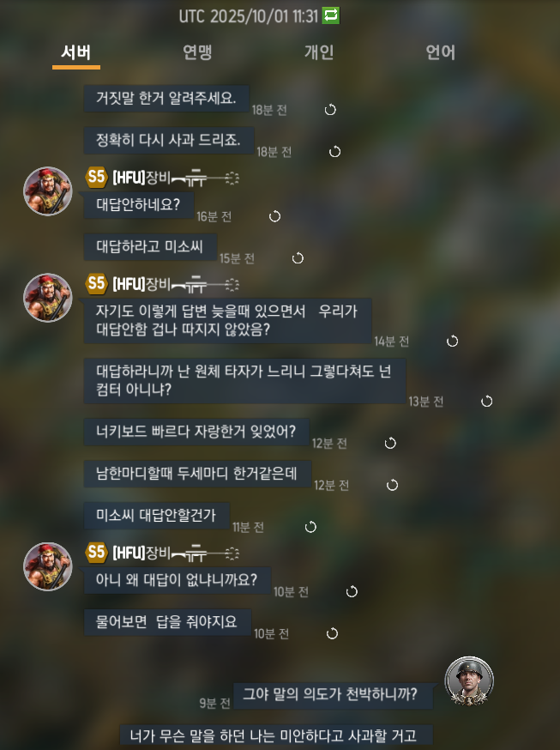
Task: Click translate icon beside '물어보면 답을 줘야지요'
Action: [332, 633]
